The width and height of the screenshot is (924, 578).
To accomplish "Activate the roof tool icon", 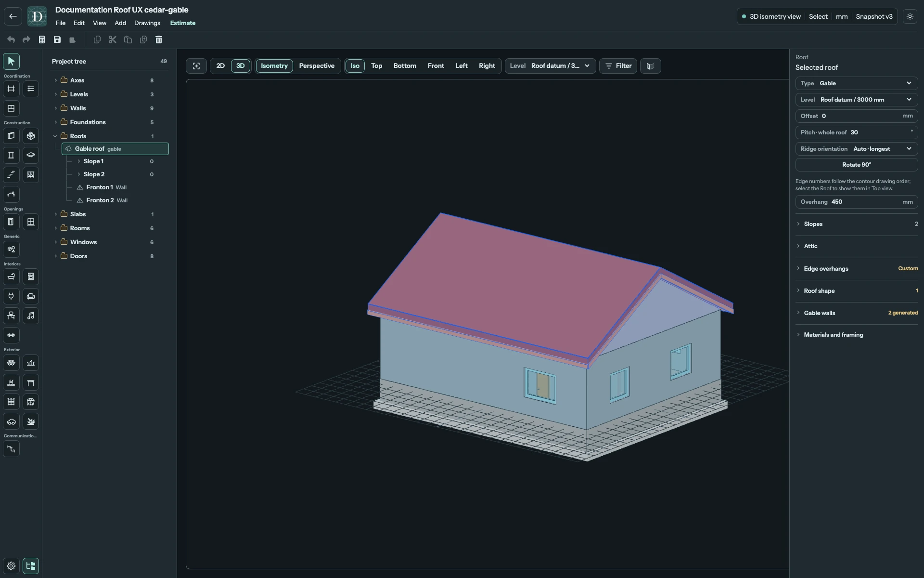I will point(11,194).
